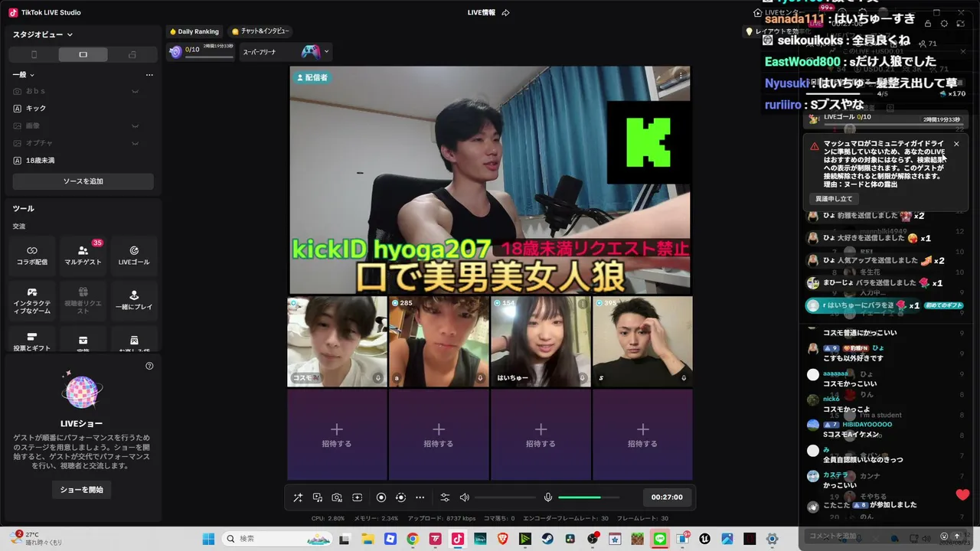Click the chat lock icon
This screenshot has width=980, height=551.
click(928, 24)
